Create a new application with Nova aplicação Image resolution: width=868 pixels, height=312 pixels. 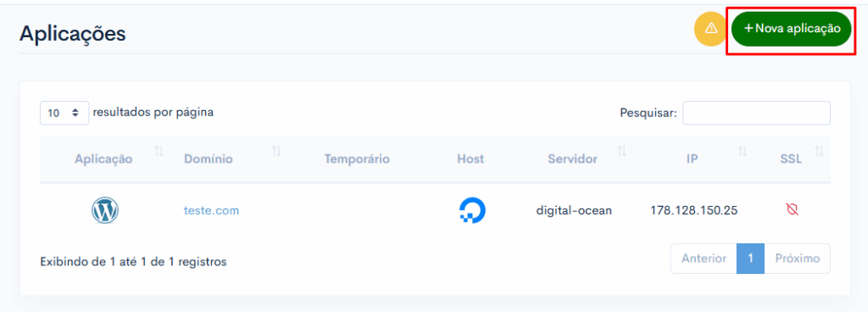coord(791,28)
